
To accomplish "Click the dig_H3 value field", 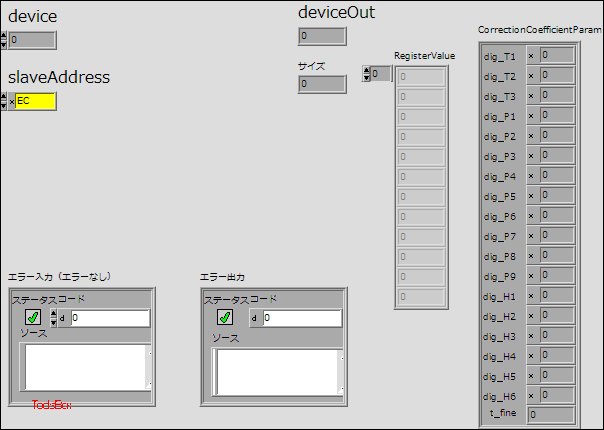I will (x=557, y=336).
